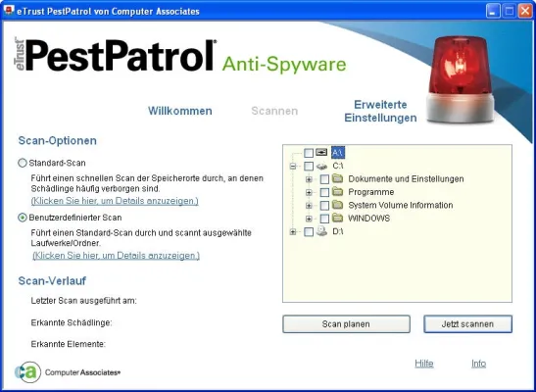Check the D:\ drive checkbox
536x392 pixels.
tap(309, 231)
